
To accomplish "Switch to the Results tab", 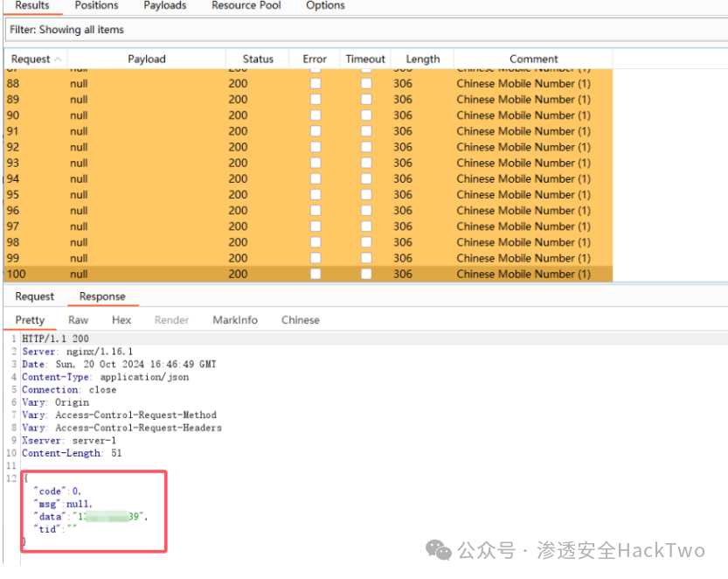I will (32, 5).
